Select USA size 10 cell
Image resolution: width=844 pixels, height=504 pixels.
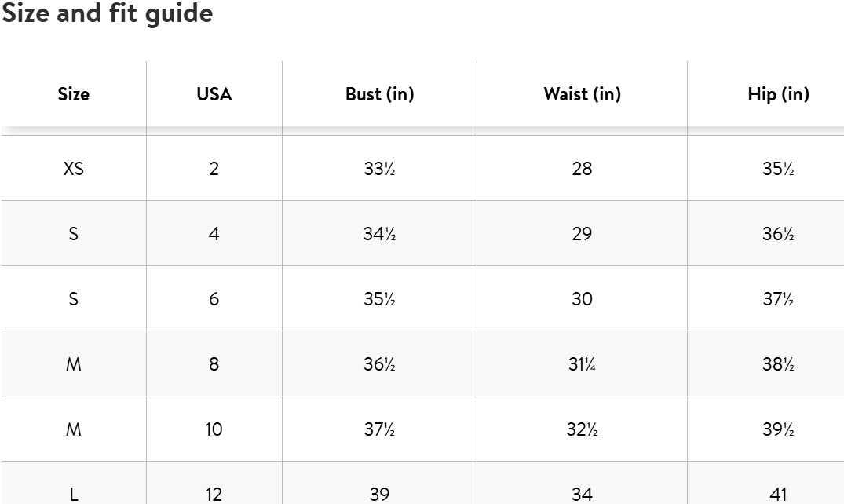pyautogui.click(x=214, y=429)
